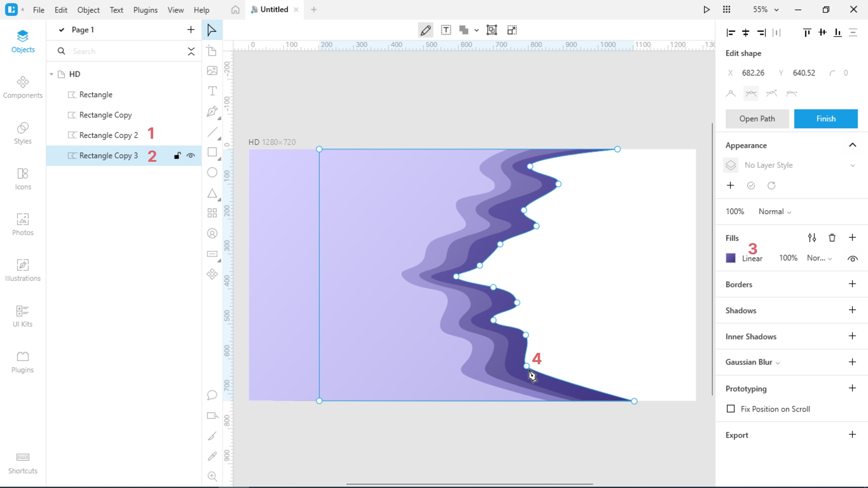This screenshot has height=488, width=868.
Task: Toggle Linear fill visibility eye
Action: (x=853, y=258)
